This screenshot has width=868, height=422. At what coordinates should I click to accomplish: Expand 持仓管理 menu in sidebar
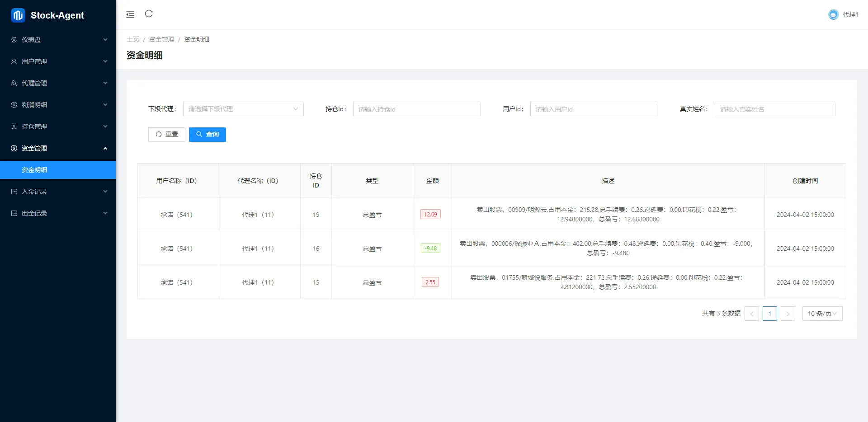[58, 127]
